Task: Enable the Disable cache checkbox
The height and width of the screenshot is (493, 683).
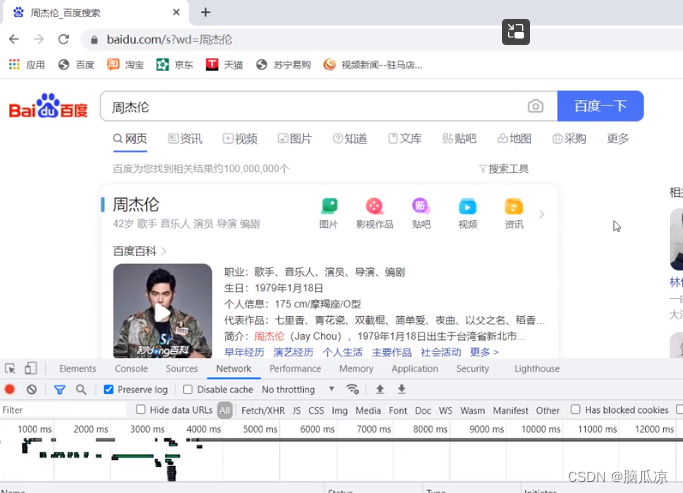Action: pos(188,389)
